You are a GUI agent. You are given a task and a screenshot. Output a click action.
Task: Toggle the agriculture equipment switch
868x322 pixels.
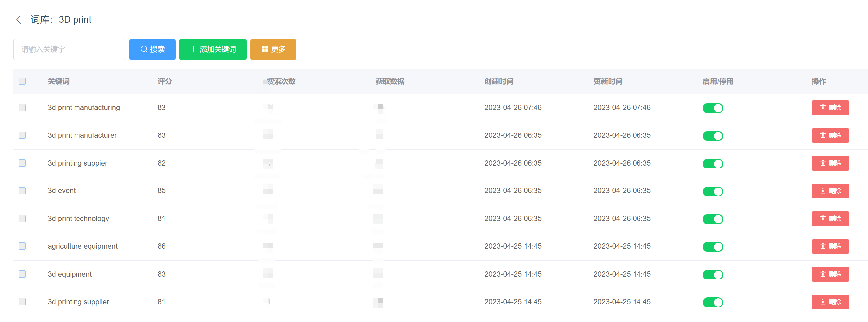pyautogui.click(x=713, y=247)
